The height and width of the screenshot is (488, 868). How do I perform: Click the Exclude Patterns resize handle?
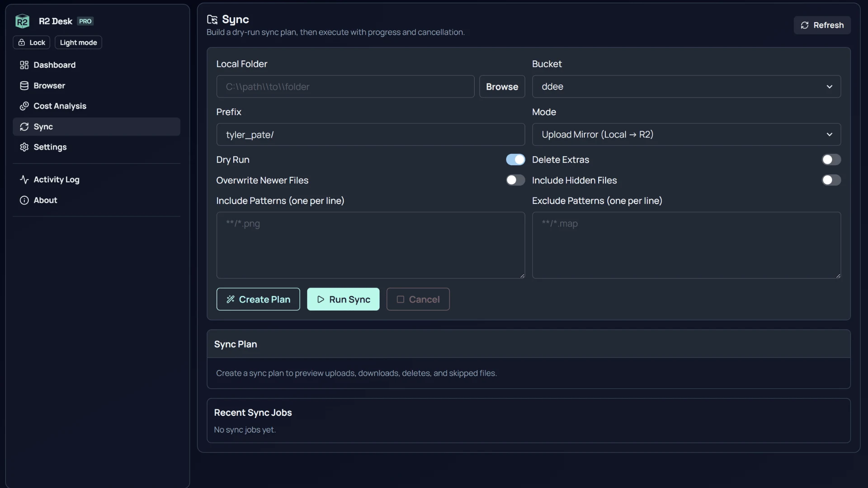[838, 276]
